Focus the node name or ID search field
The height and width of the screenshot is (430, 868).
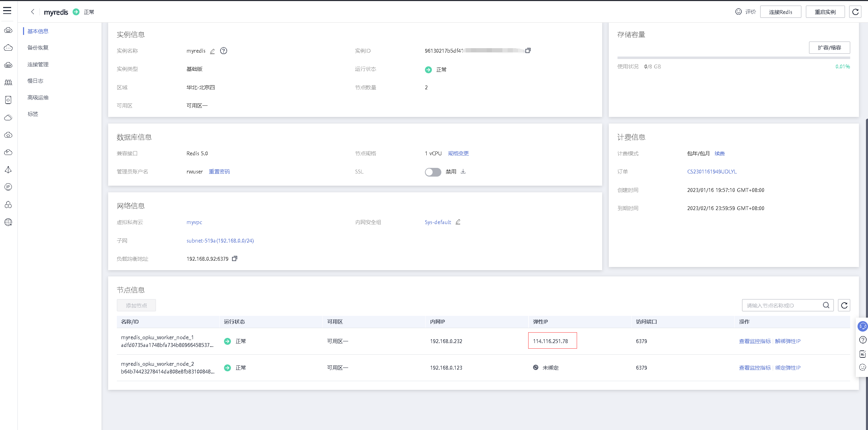tap(781, 305)
